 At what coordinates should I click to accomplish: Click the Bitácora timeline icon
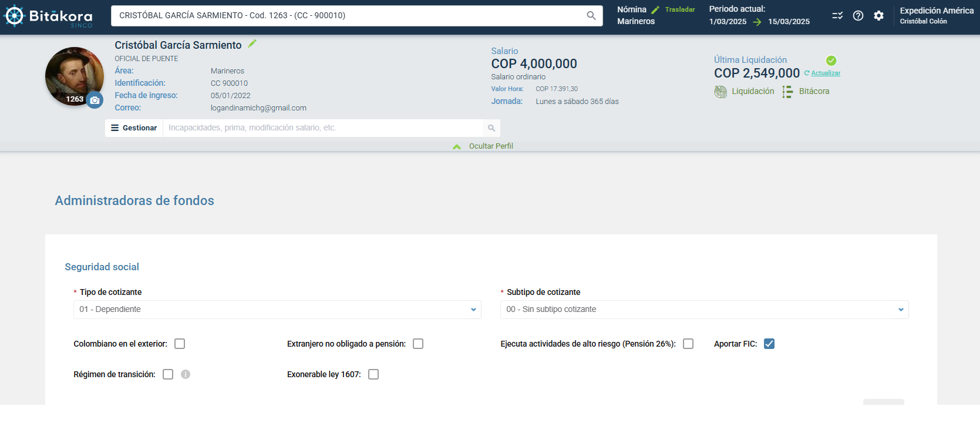tap(787, 92)
